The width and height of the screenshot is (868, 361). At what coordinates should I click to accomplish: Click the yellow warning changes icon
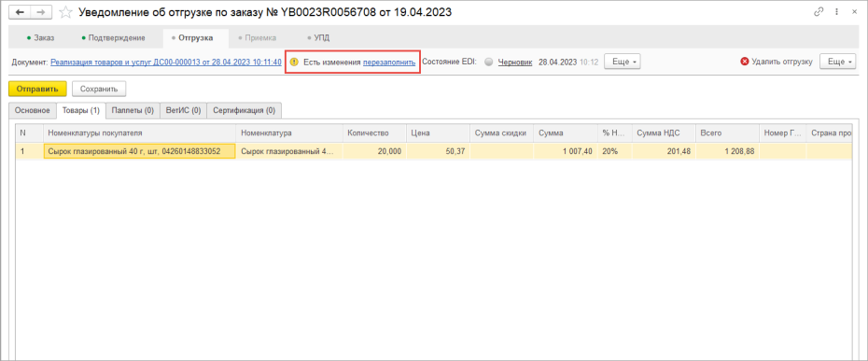point(294,62)
